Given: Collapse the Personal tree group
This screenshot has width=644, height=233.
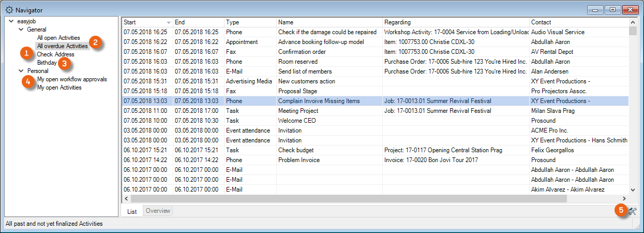Looking at the screenshot, I should click(21, 71).
